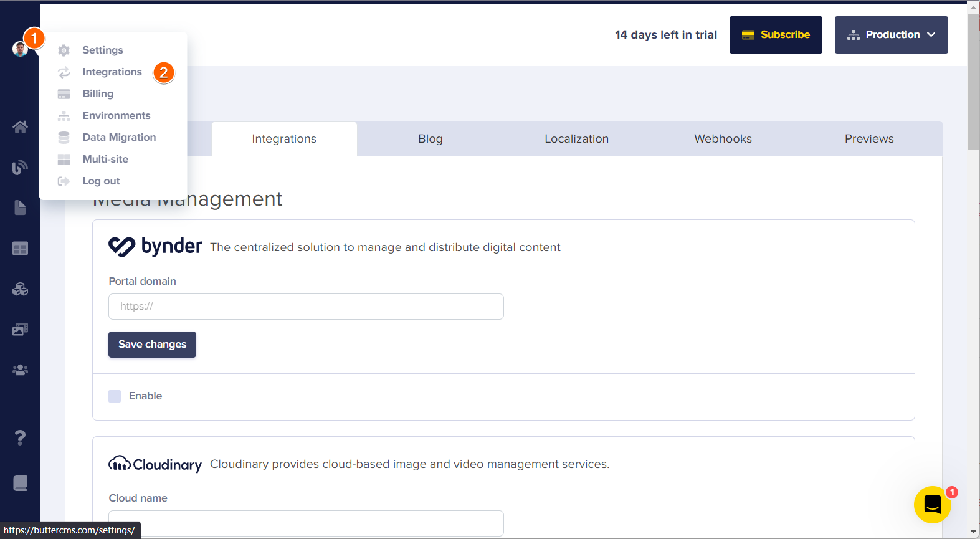The height and width of the screenshot is (539, 980).
Task: Click the Environments hierarchy icon in the menu
Action: [64, 116]
